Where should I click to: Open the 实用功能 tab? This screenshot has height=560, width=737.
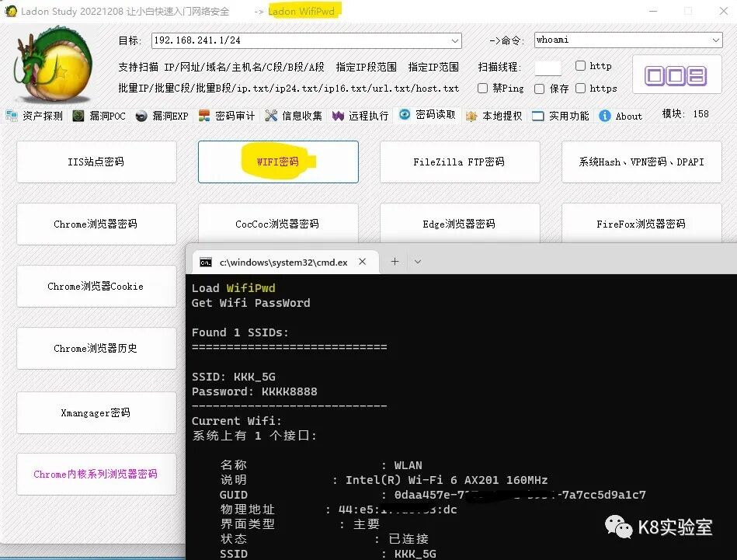tap(561, 117)
